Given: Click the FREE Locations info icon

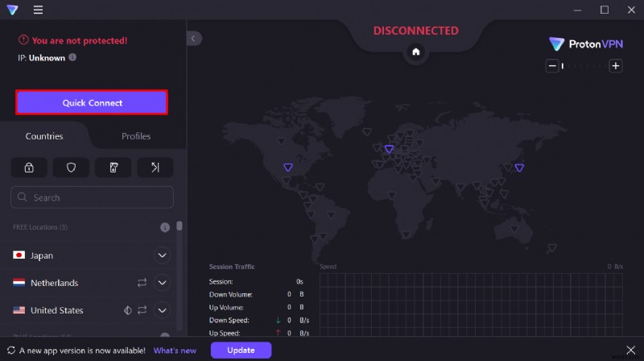Looking at the screenshot, I should coord(165,227).
